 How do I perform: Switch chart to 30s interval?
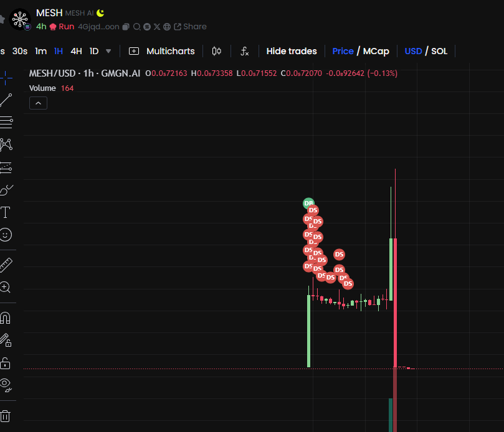(x=20, y=51)
